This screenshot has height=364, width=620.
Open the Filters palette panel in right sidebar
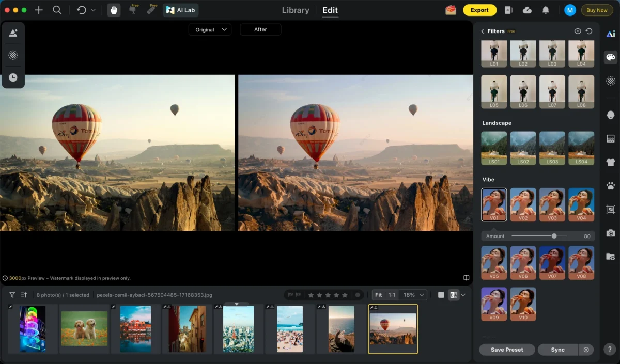coord(610,57)
